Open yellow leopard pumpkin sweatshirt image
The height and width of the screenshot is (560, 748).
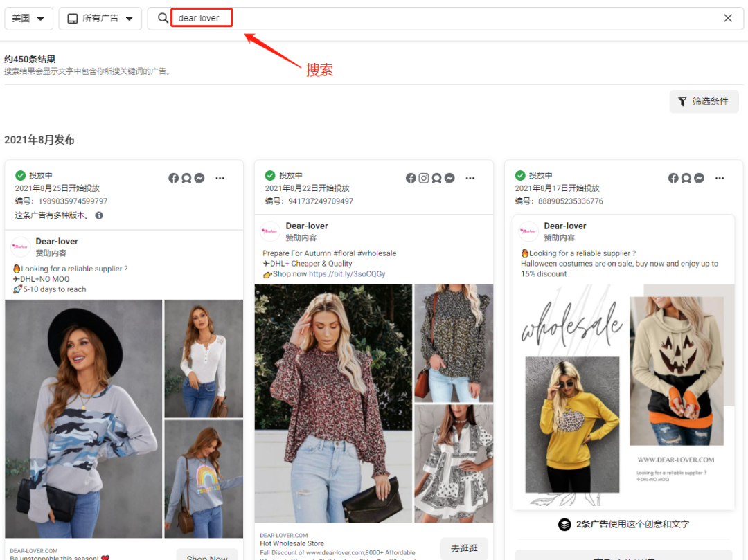point(573,424)
